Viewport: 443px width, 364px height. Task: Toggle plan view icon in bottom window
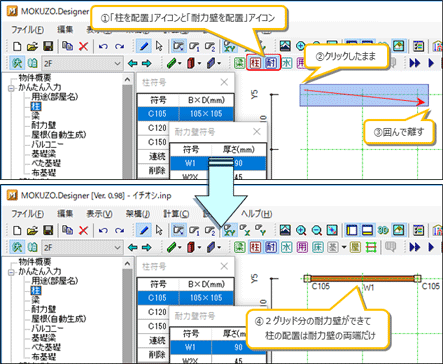(x=352, y=230)
